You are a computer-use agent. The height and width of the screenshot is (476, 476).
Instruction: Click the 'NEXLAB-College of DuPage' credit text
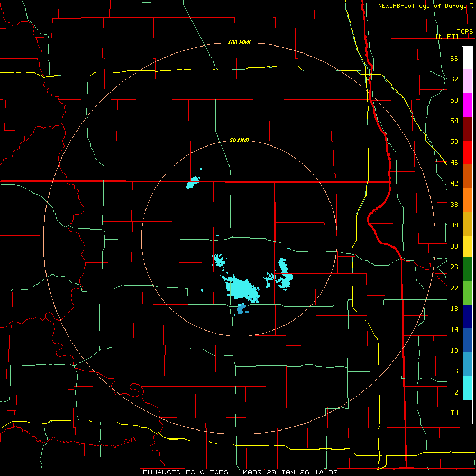coord(423,6)
